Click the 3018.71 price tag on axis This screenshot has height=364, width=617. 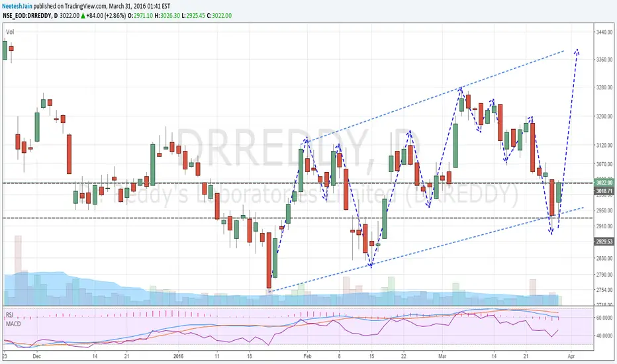604,191
